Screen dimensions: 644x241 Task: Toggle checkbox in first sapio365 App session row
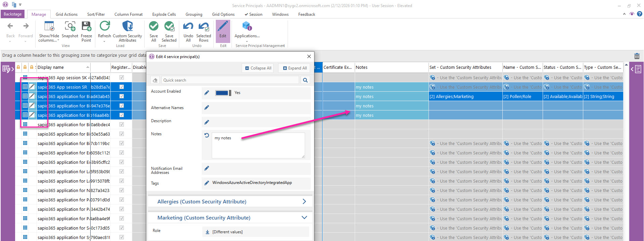click(121, 78)
